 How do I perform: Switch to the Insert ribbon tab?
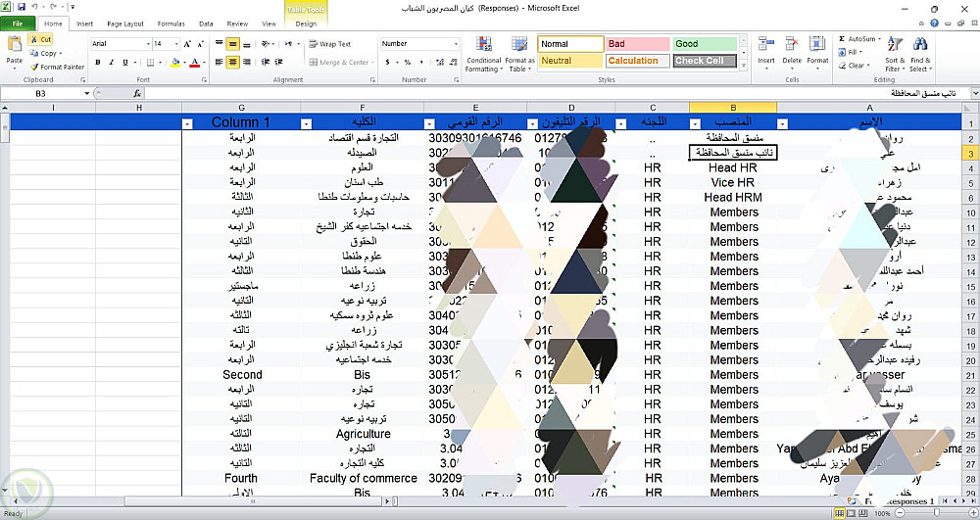(x=84, y=24)
